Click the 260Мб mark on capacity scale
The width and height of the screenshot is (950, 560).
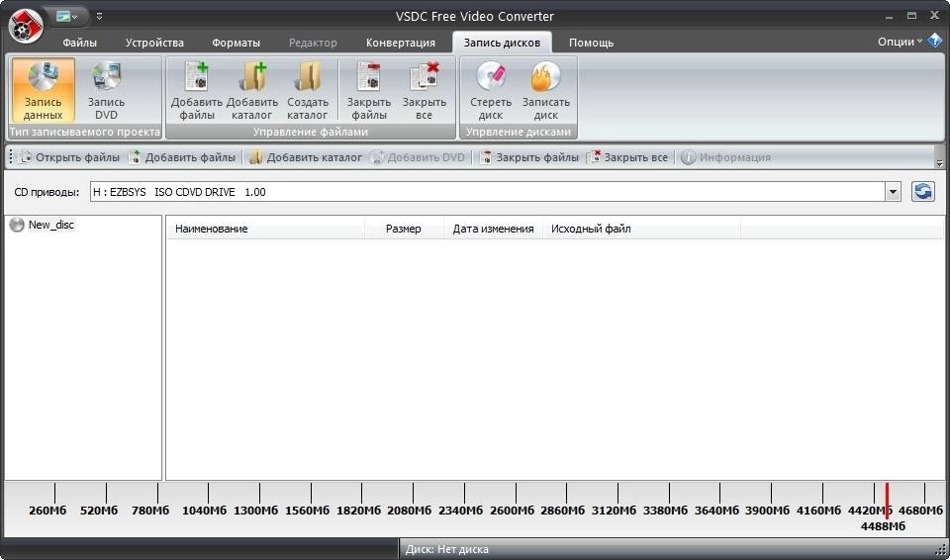(47, 511)
